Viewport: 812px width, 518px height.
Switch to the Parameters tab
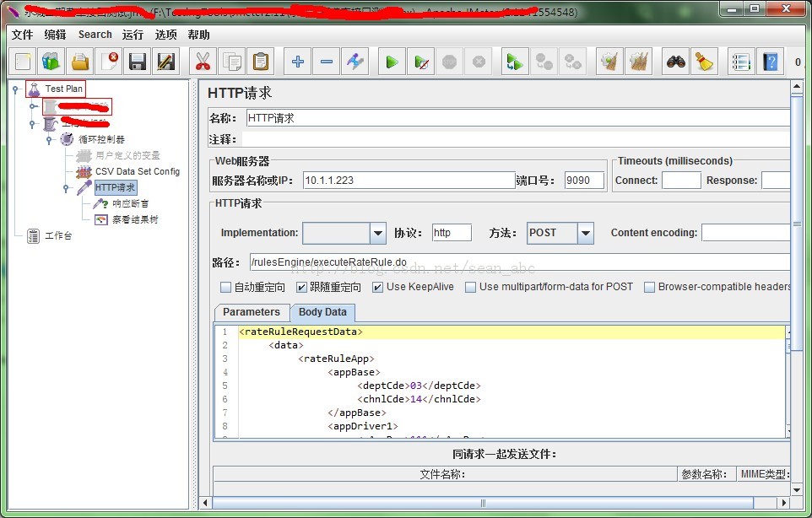coord(251,312)
